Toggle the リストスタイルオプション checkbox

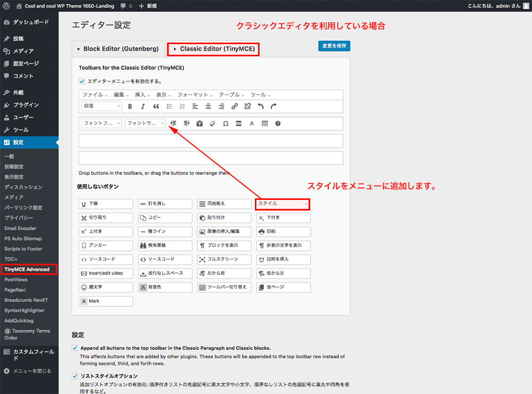coord(74,376)
